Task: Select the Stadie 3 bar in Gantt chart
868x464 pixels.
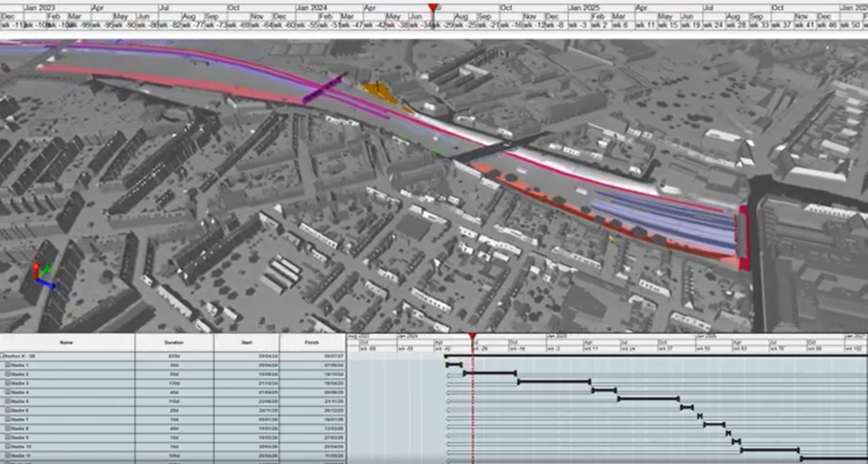Action: point(554,382)
